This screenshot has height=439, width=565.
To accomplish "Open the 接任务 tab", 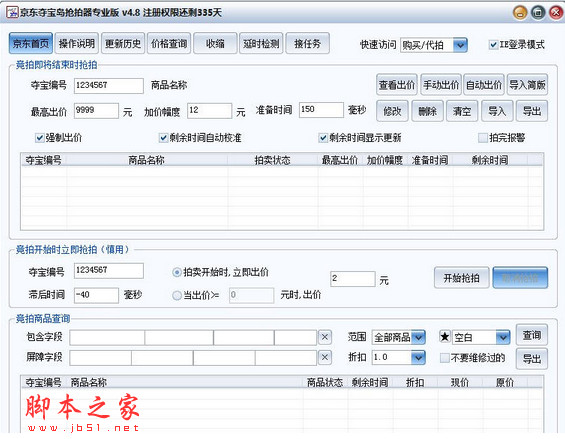I will click(307, 44).
